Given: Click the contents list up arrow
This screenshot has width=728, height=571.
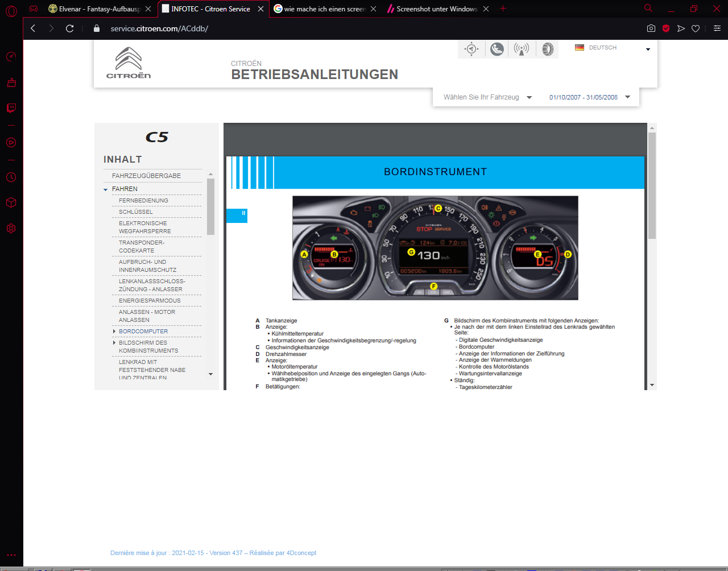Looking at the screenshot, I should 210,174.
